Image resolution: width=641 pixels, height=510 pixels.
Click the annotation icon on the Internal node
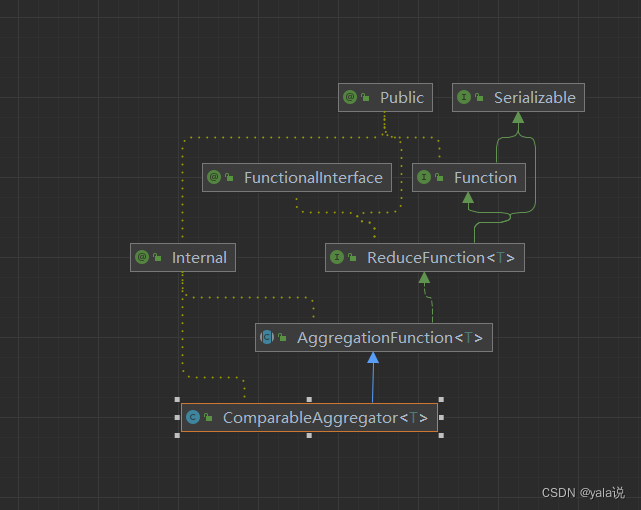[x=142, y=258]
